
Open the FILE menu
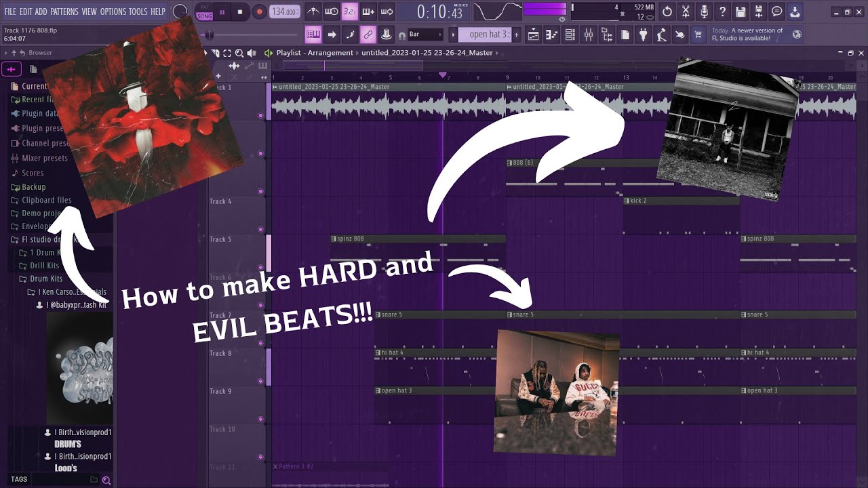pos(10,12)
